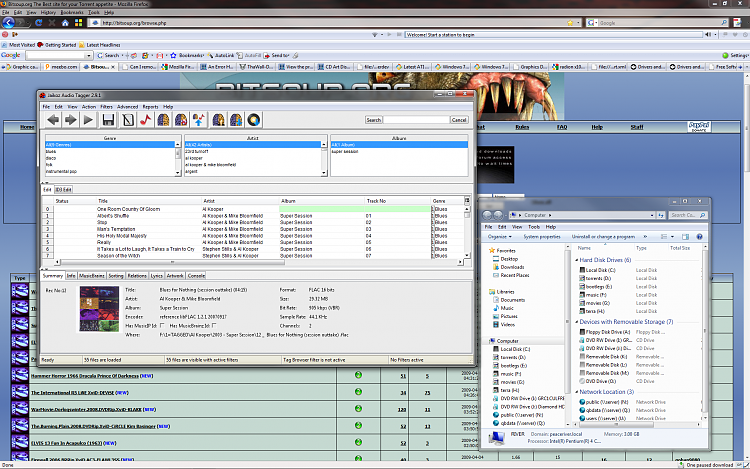Open the change view dropdown arrow in Explorer
Screen dimensions: 750x469
click(x=672, y=237)
